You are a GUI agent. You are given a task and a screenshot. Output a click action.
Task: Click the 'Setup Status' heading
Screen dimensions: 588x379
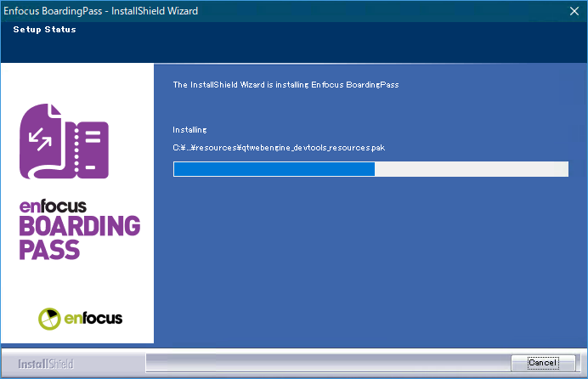coord(45,30)
